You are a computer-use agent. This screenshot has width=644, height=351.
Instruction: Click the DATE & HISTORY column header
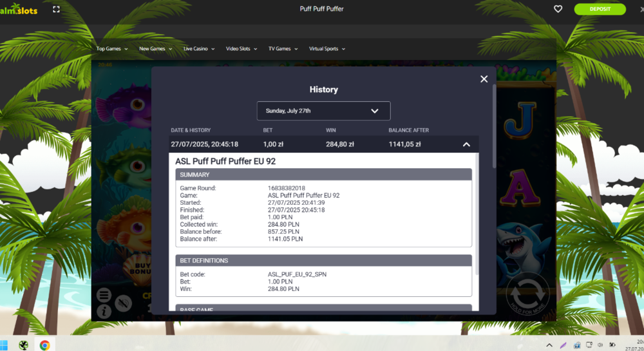tap(191, 130)
